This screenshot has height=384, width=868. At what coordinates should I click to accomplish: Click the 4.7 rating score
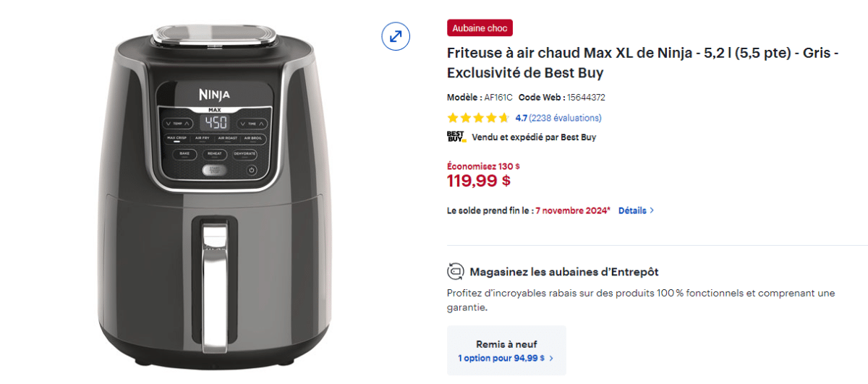tap(522, 118)
